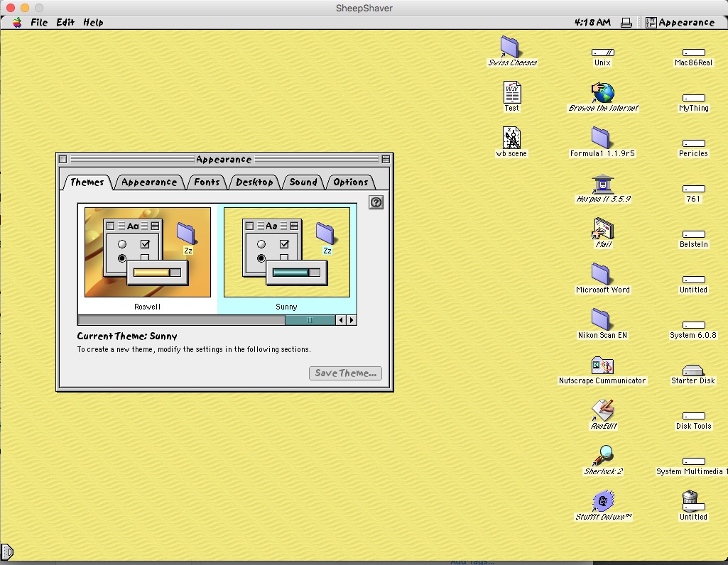Open the Sherlock 2 magnifier icon
The image size is (728, 565).
coord(603,456)
